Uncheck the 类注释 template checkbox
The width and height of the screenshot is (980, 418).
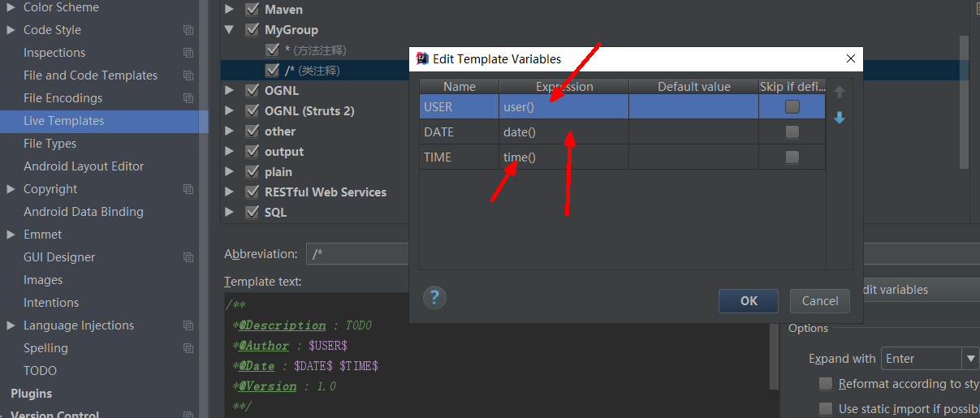272,71
